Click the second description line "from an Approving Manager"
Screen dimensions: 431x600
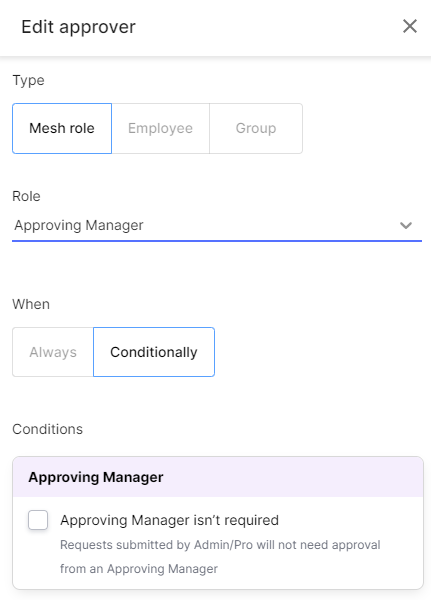139,569
